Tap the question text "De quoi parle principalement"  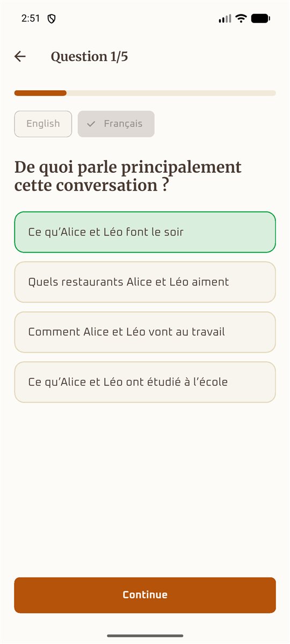tap(128, 167)
